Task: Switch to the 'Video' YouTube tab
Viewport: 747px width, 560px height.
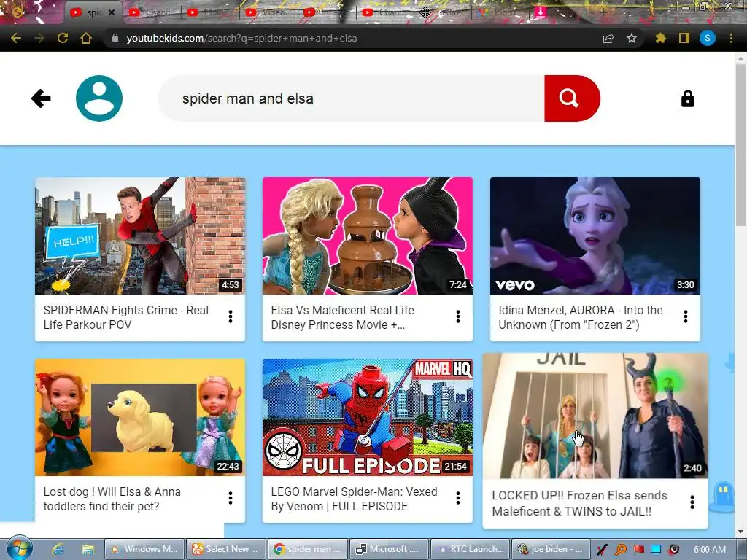Action: 268,13
